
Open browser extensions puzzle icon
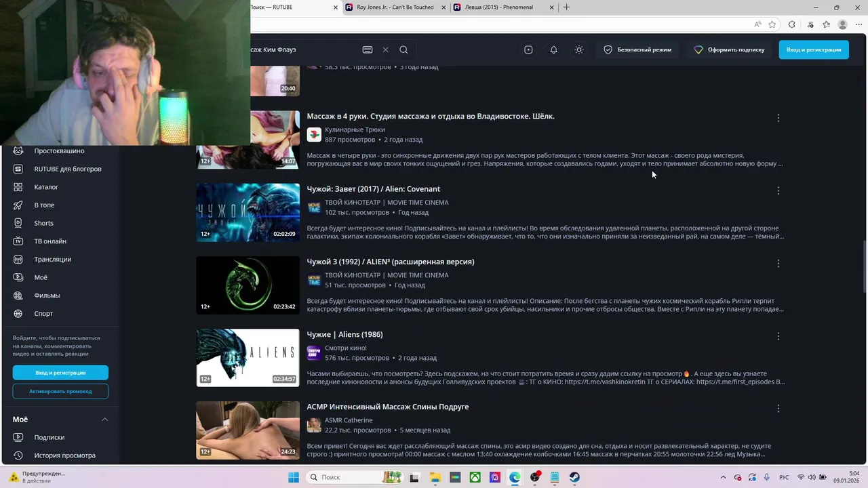(x=791, y=24)
